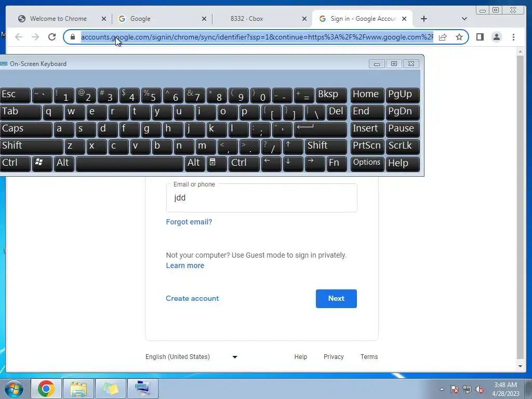This screenshot has width=532, height=399.
Task: Tap the context menu key on keyboard
Action: [217, 164]
